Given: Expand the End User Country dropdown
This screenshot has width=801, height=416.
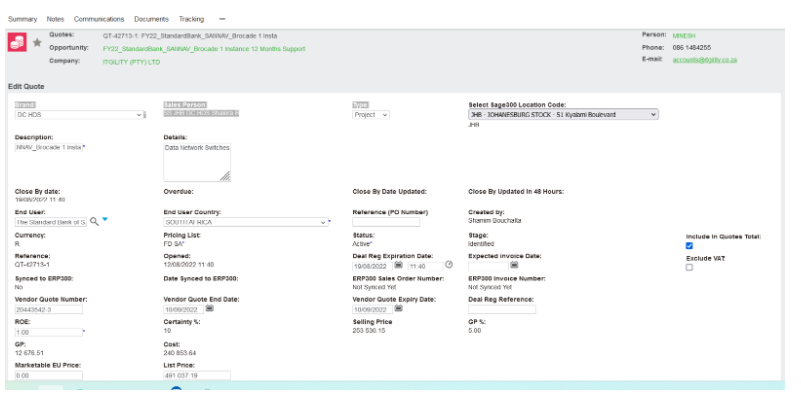Looking at the screenshot, I should (x=246, y=222).
